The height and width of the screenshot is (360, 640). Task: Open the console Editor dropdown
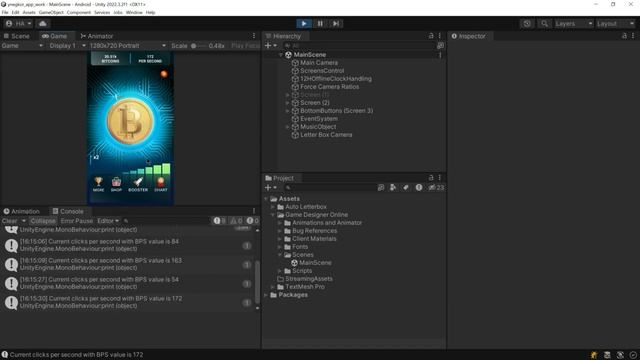(108, 221)
